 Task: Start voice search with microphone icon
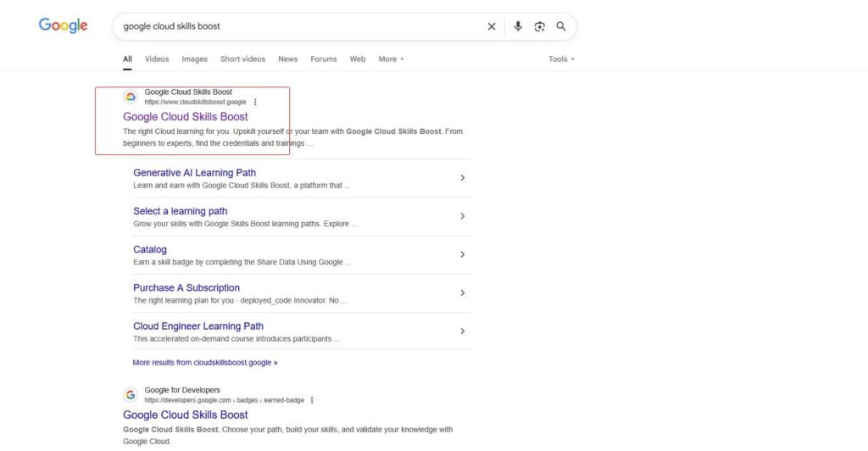click(518, 26)
